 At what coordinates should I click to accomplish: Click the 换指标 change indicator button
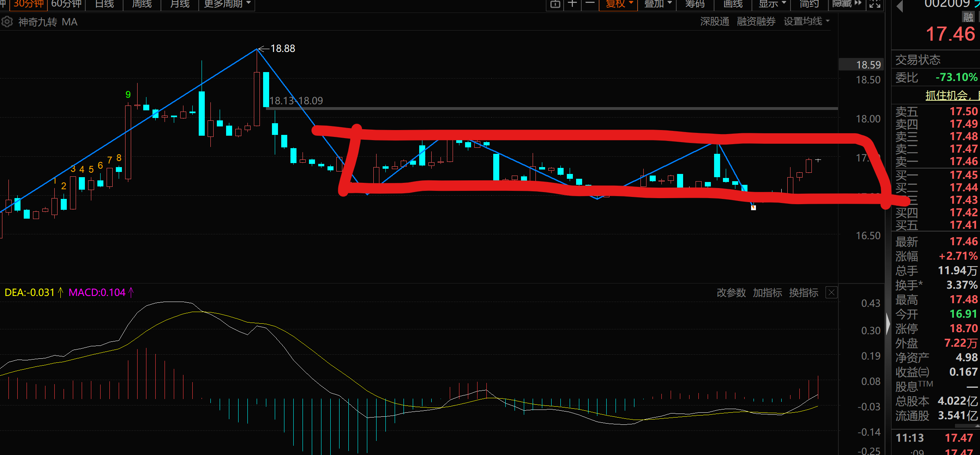[803, 293]
